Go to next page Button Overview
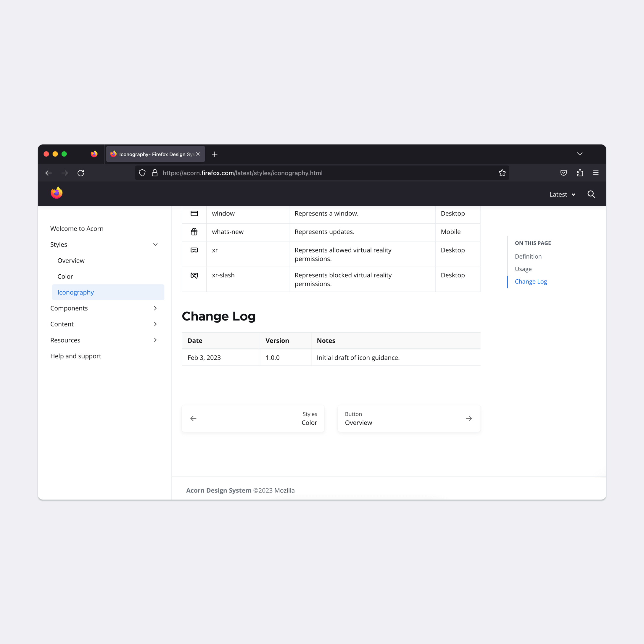Image resolution: width=644 pixels, height=644 pixels. (409, 418)
